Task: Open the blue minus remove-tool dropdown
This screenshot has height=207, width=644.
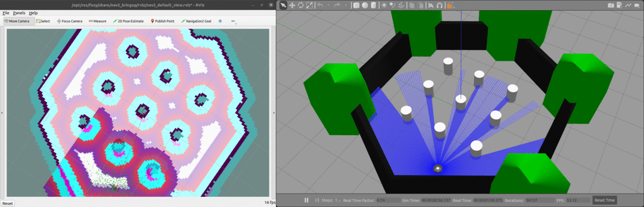Action: pos(234,21)
